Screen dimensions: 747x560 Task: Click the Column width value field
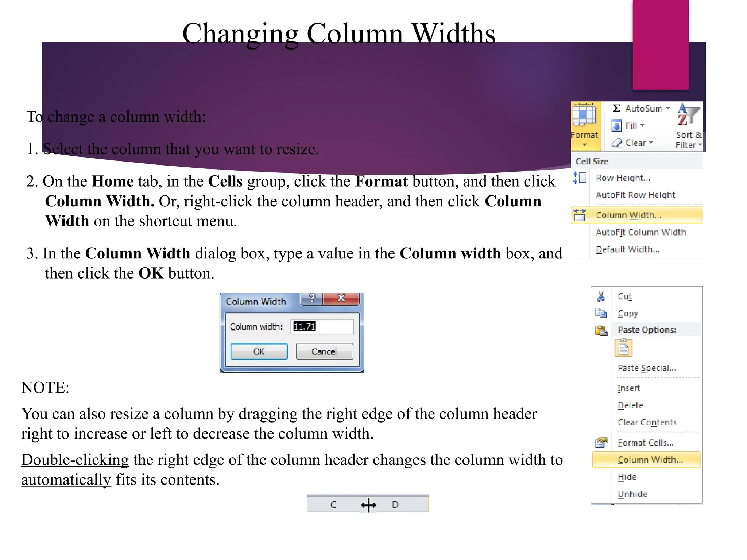322,326
